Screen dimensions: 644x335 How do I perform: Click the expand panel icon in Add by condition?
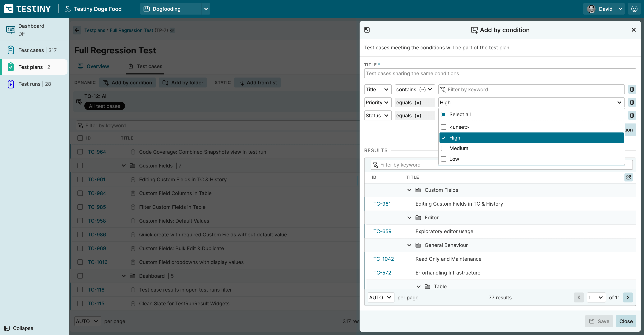[x=367, y=30]
